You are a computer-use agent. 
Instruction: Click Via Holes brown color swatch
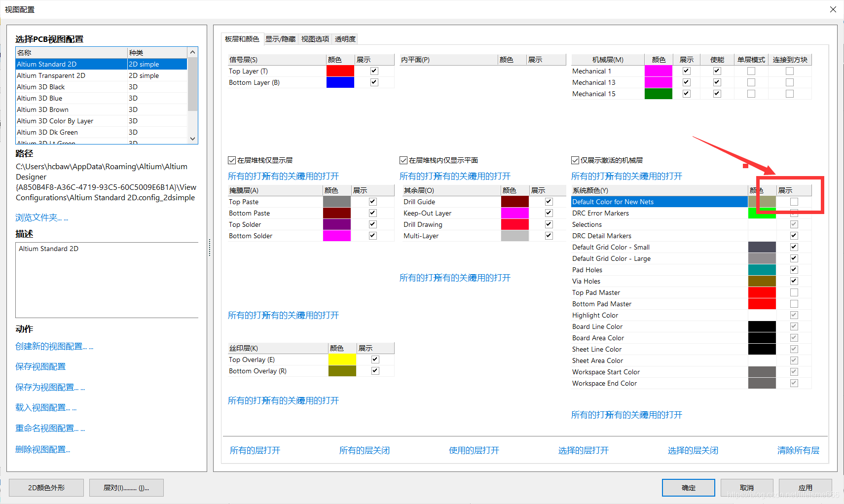point(762,281)
